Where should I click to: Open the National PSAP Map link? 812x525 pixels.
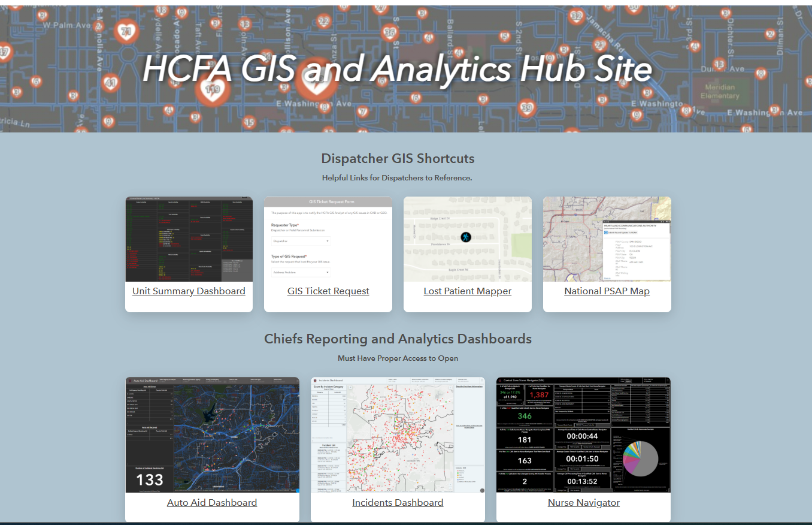click(607, 291)
